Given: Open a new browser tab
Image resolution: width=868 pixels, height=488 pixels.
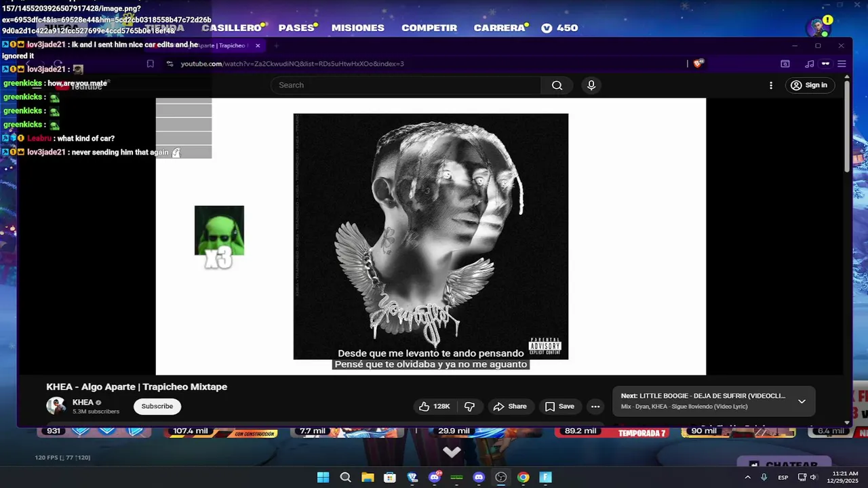Looking at the screenshot, I should pos(276,45).
